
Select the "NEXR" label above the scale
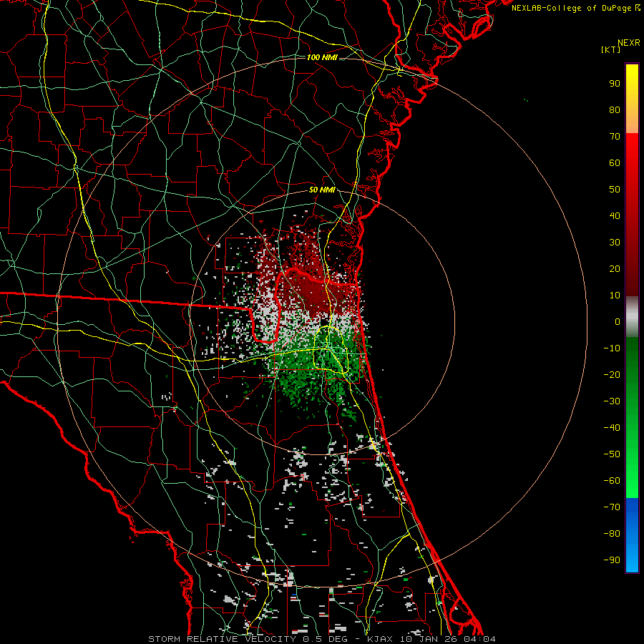point(628,43)
